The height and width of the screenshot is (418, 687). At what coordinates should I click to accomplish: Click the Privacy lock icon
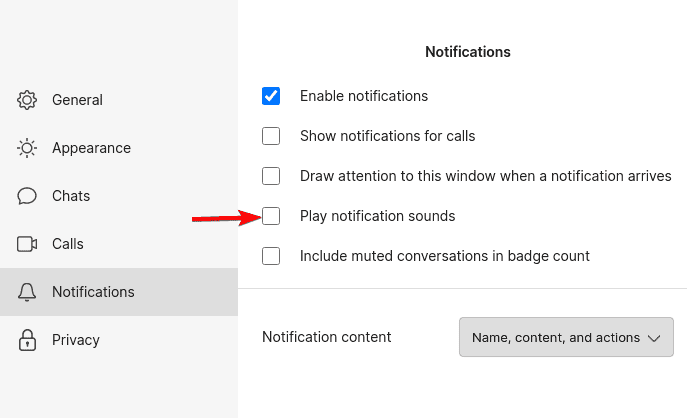pos(27,340)
